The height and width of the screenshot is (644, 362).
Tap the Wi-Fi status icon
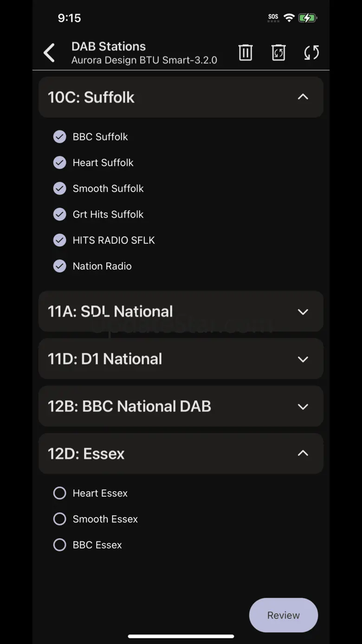(x=289, y=18)
